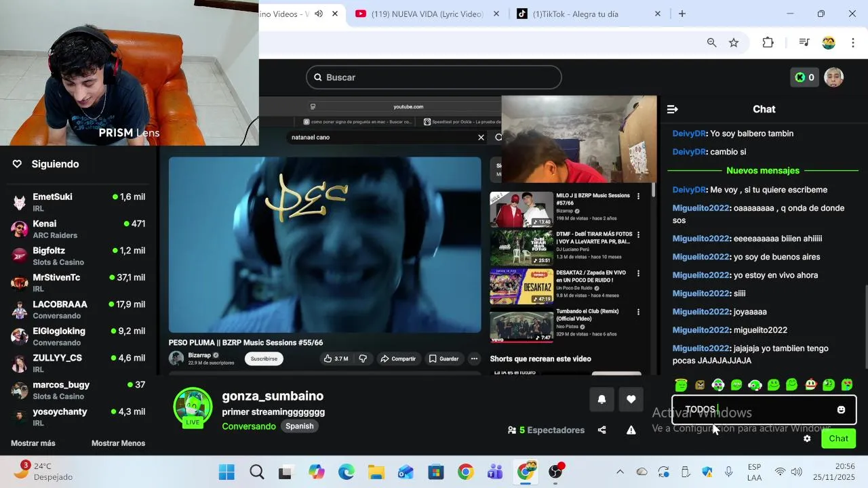Click the gonza_sumbaino LIVE avatar

point(193,407)
